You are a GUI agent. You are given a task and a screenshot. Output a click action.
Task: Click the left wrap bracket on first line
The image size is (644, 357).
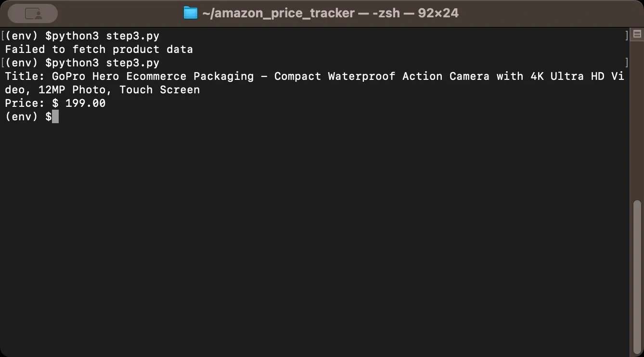pyautogui.click(x=3, y=36)
